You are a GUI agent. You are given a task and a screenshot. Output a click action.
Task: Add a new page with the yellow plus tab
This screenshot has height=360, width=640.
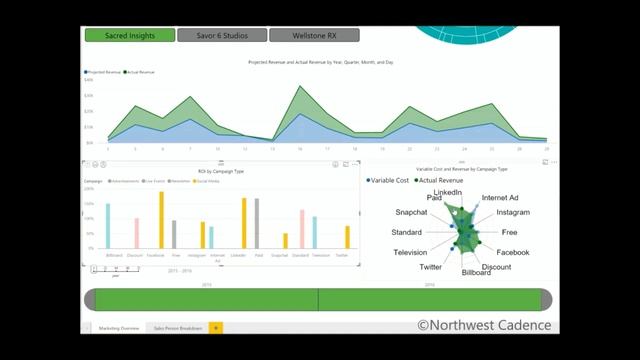(216, 328)
